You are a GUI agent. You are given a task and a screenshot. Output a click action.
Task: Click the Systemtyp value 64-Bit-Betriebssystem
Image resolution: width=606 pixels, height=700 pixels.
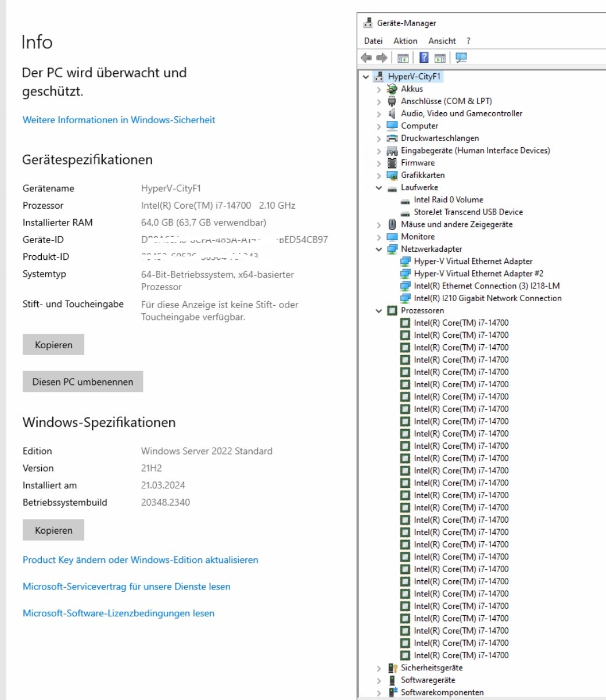click(217, 280)
